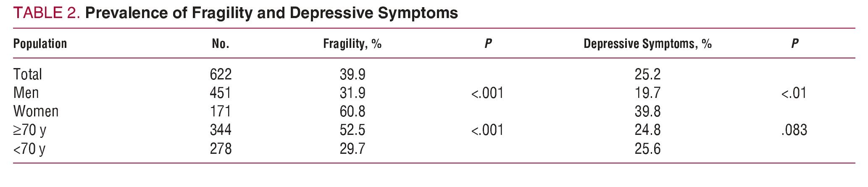Click the total count value 622
Image resolution: width=868 pixels, height=187 pixels.
pyautogui.click(x=221, y=74)
